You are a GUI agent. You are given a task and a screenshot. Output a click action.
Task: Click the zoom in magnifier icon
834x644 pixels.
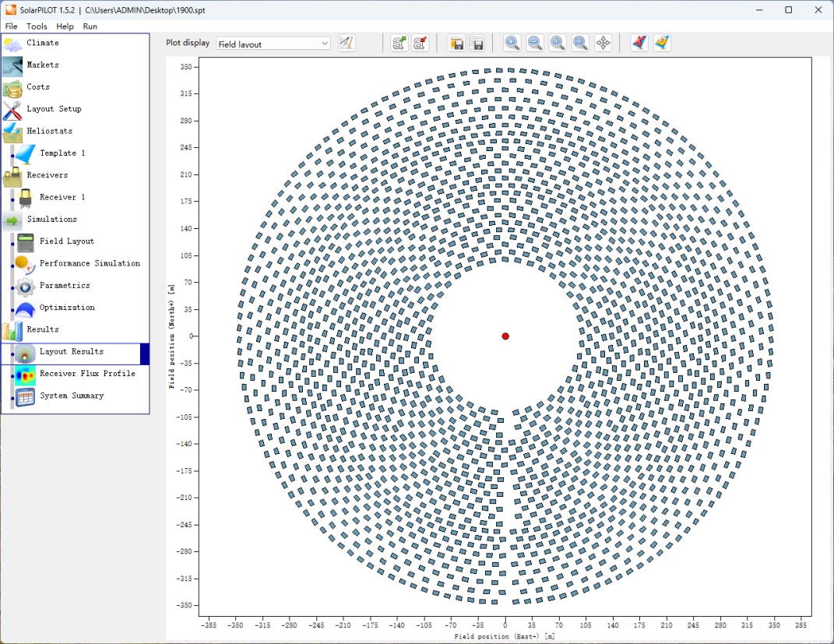point(512,43)
